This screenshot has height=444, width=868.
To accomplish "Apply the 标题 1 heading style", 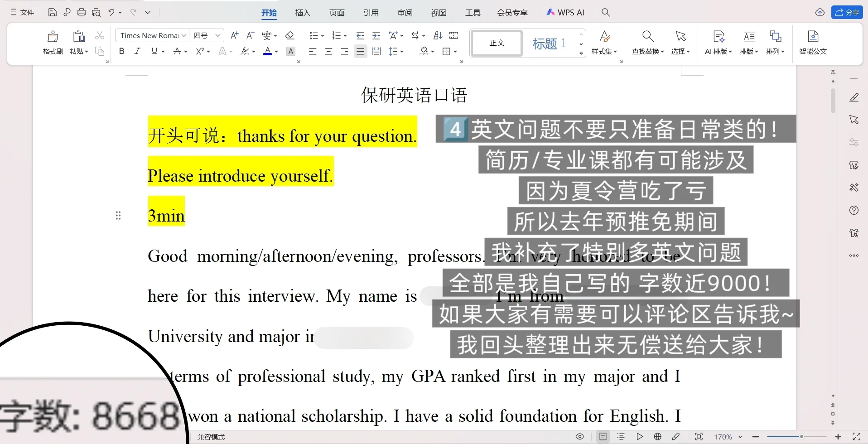I will click(x=550, y=43).
